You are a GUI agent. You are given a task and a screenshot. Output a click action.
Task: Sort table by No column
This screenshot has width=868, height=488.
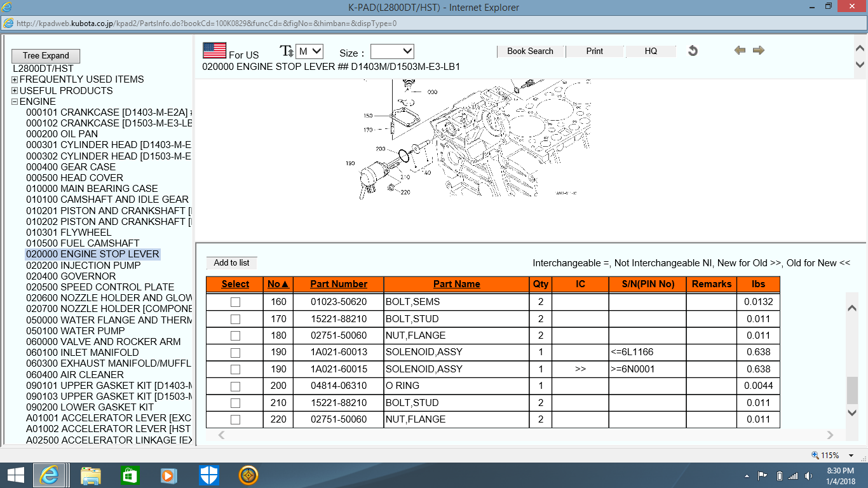pyautogui.click(x=278, y=284)
